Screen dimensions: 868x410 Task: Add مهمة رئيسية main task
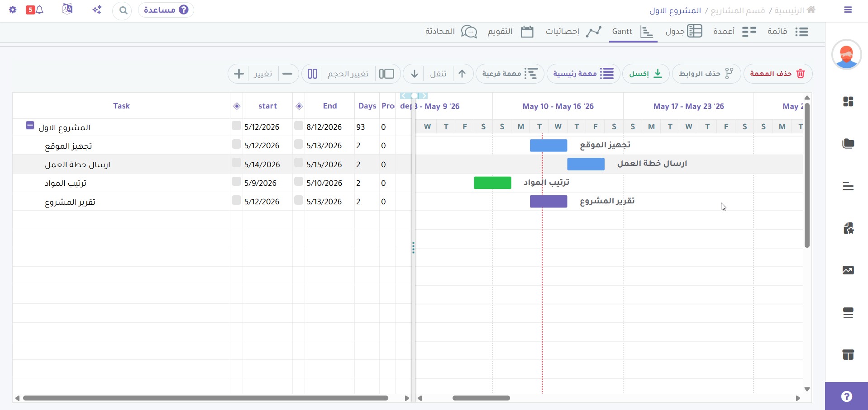(583, 74)
